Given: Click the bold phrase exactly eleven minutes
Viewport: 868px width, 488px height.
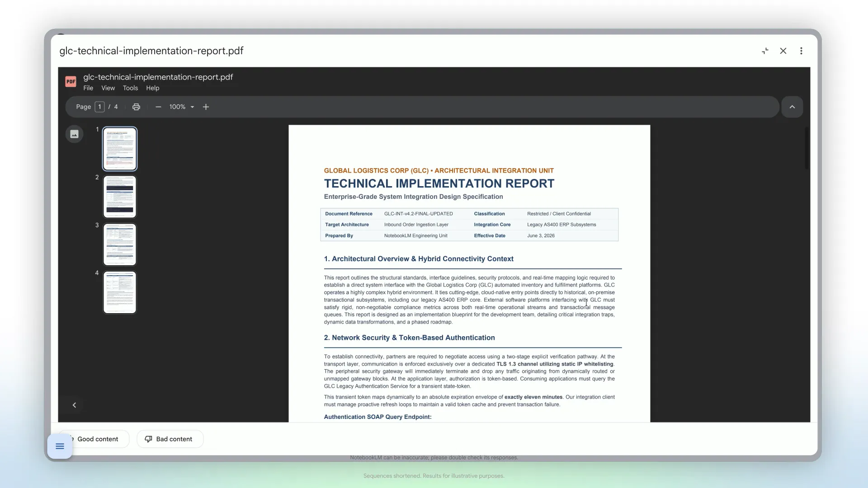Looking at the screenshot, I should point(533,397).
